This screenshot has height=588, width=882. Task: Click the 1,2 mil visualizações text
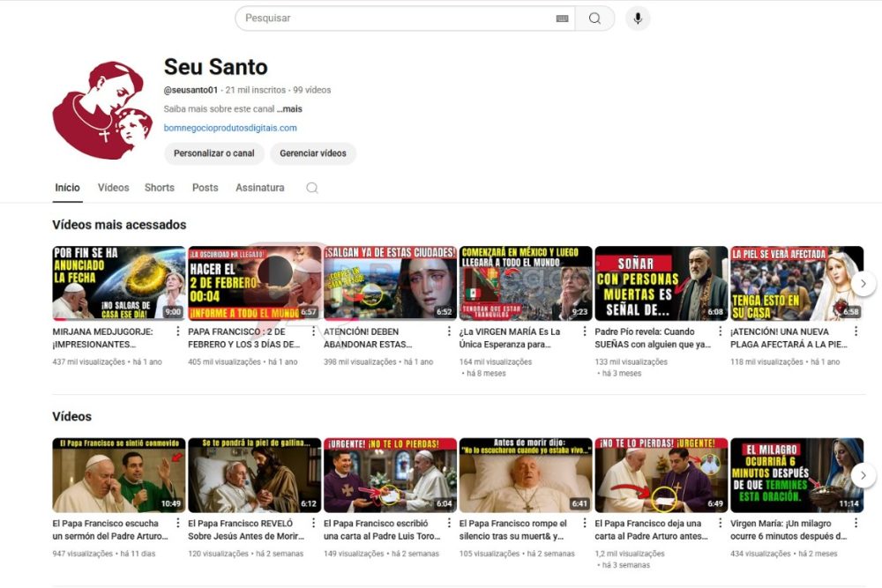630,554
